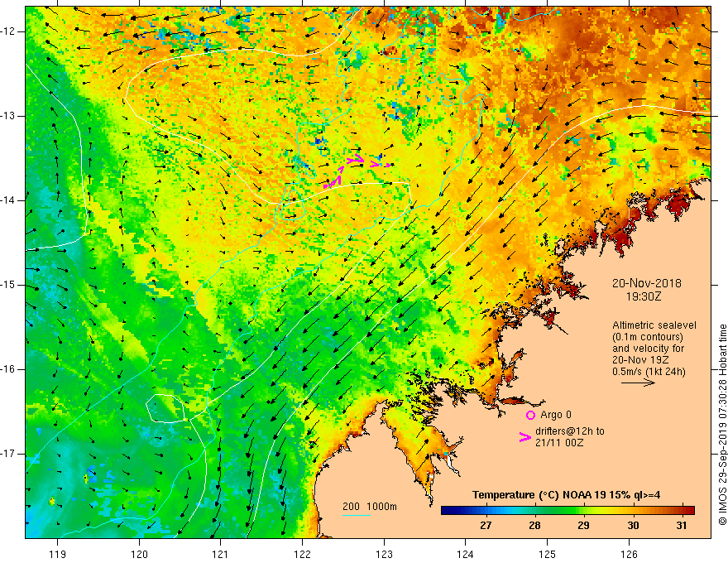Click the '200 1000m' depth label

[x=370, y=507]
